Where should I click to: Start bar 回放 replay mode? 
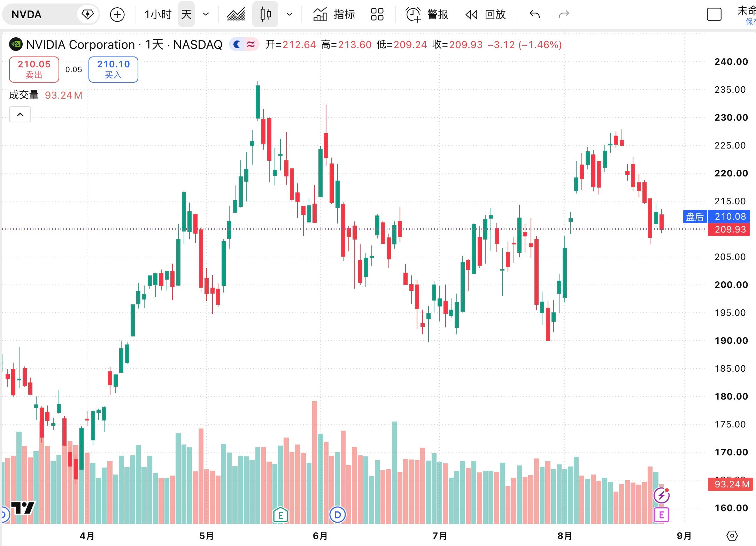pos(486,15)
